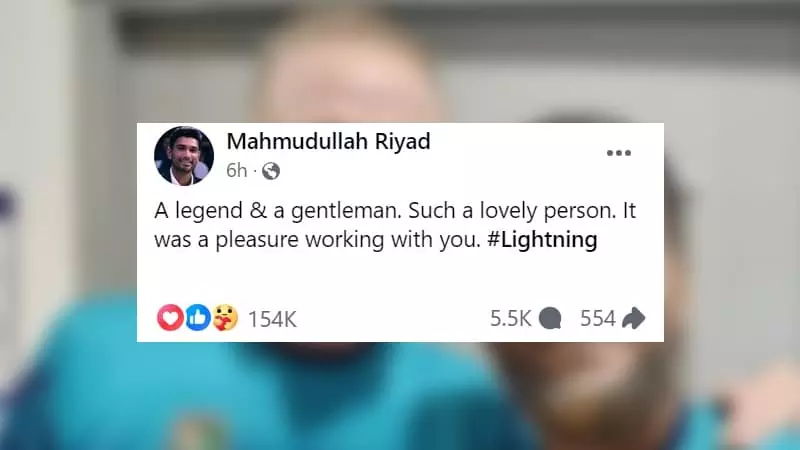The height and width of the screenshot is (450, 800).
Task: View the 5.5K comments count
Action: click(511, 318)
